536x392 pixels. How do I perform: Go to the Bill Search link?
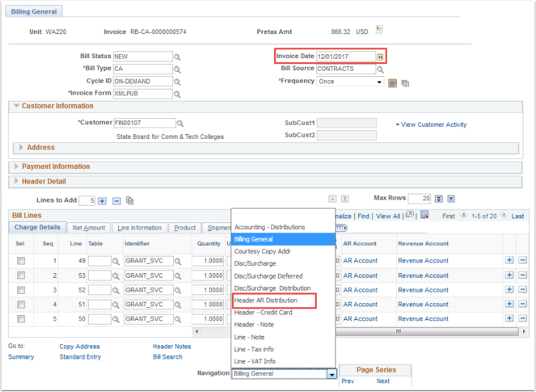click(x=168, y=357)
